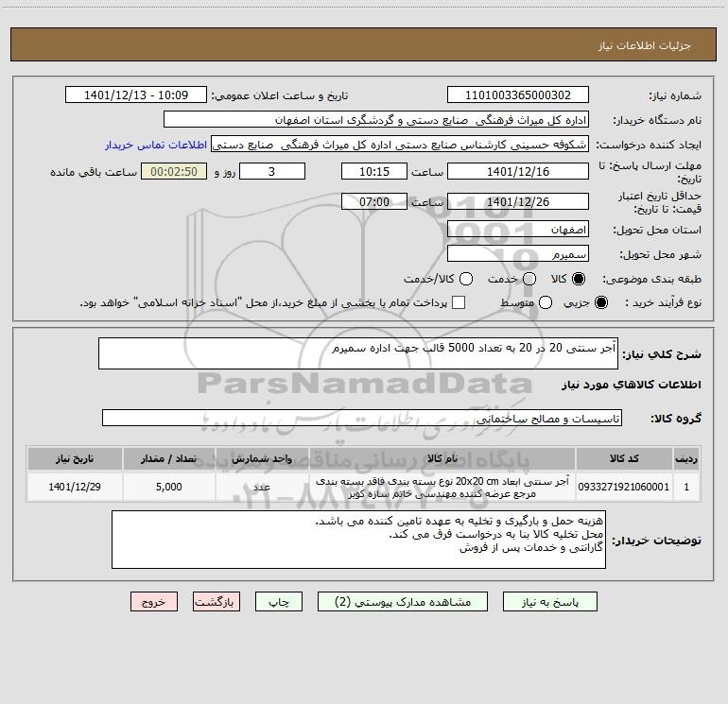Open the اطلاعات تماس خریدار link
The image size is (728, 704).
(156, 145)
